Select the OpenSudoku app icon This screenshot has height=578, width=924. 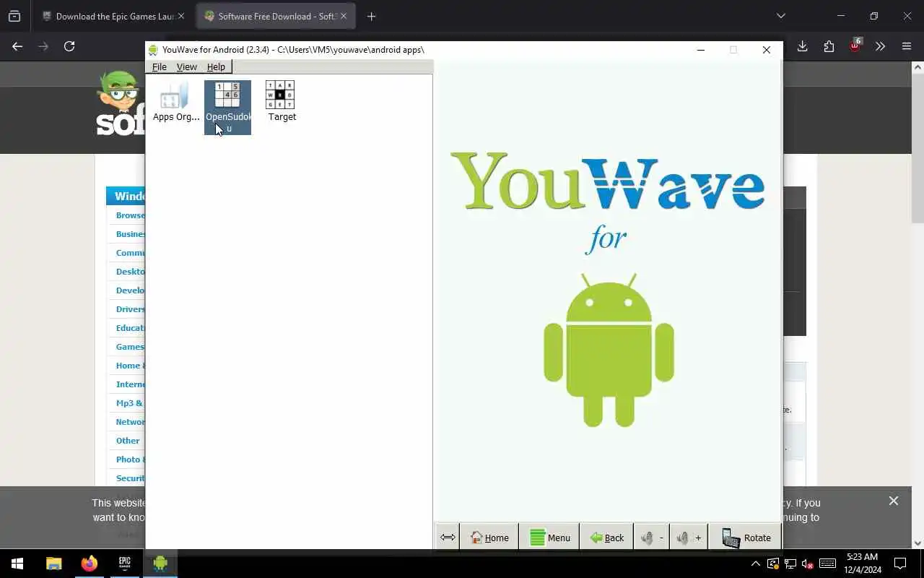(x=228, y=107)
